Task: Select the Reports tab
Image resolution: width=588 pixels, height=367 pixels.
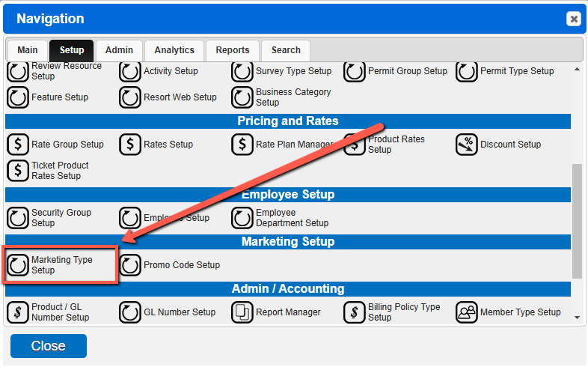Action: pyautogui.click(x=233, y=50)
